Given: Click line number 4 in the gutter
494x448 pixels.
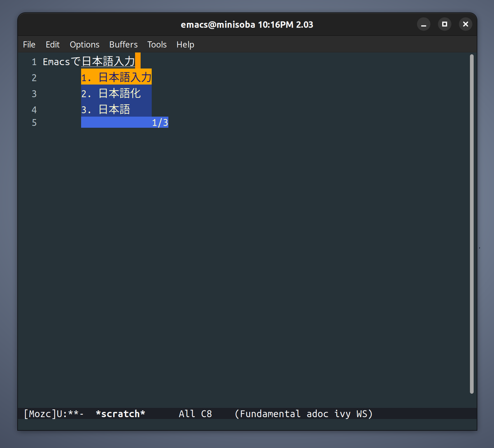Looking at the screenshot, I should [34, 110].
